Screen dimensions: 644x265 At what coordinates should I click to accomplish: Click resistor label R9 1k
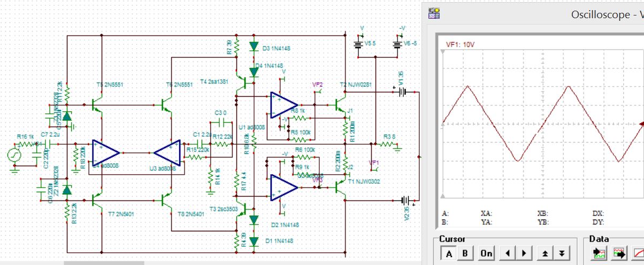[302, 167]
